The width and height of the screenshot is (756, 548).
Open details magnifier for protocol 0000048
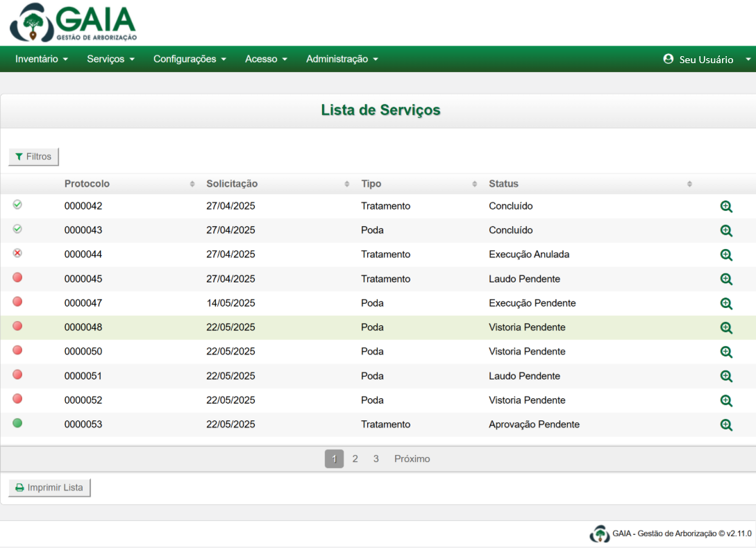726,327
